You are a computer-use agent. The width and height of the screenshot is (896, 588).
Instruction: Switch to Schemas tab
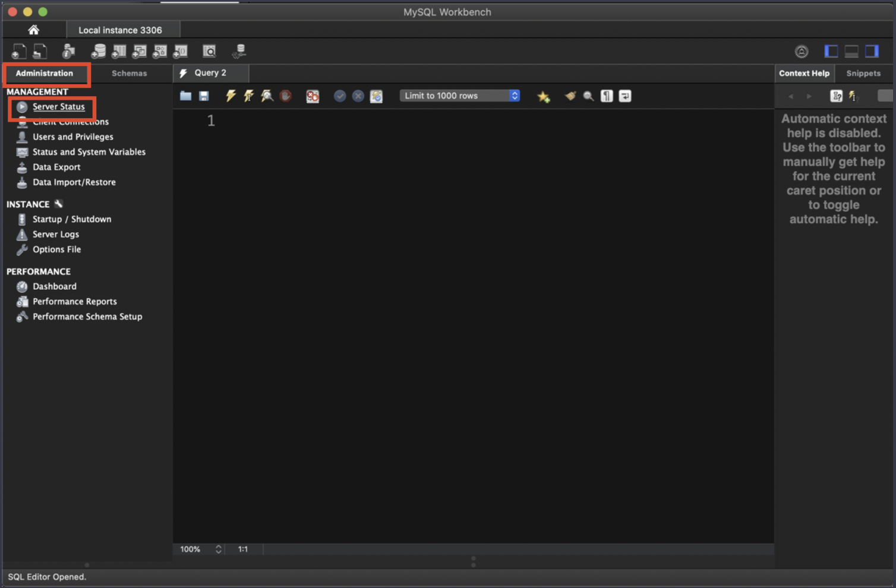coord(129,74)
